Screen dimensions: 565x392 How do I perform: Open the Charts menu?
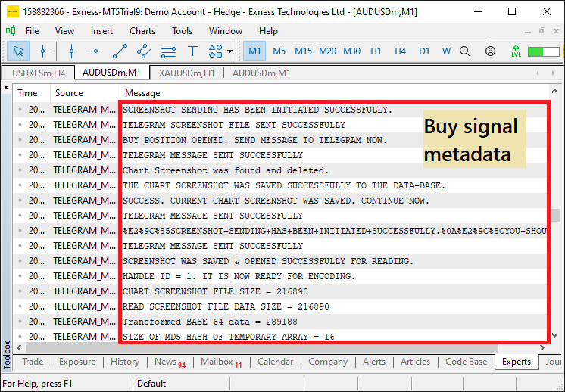[142, 31]
